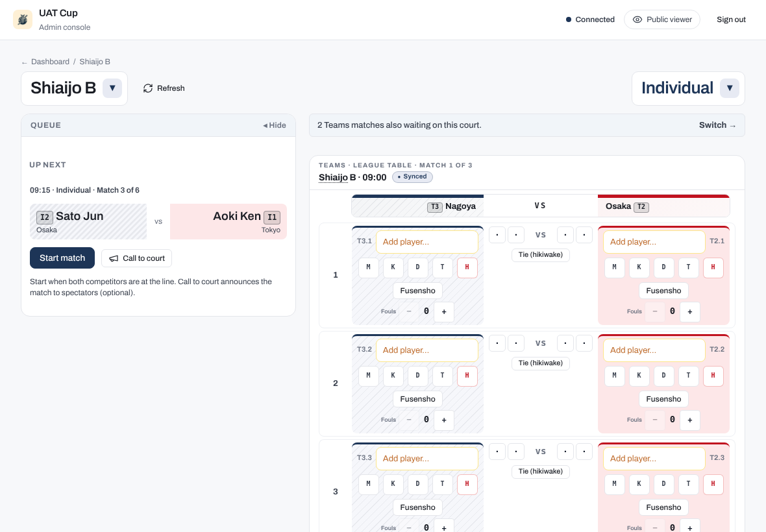This screenshot has width=766, height=532.
Task: Award H (hansoku) for T3.1 Nagoya player
Action: (x=467, y=267)
